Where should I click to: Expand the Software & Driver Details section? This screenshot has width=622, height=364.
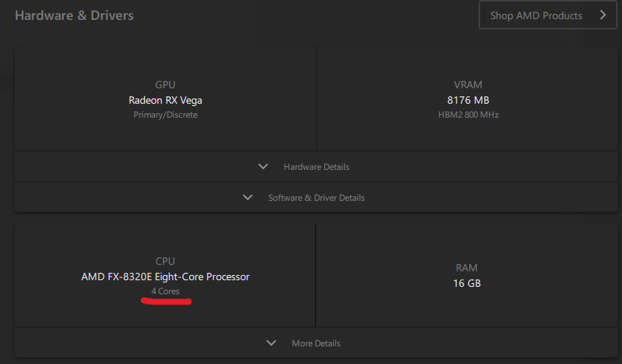coord(316,198)
